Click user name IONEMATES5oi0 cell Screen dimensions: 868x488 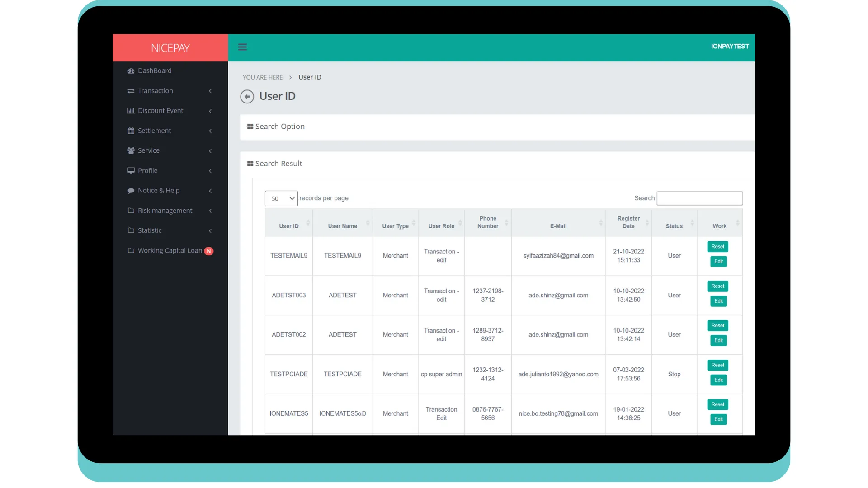(x=343, y=414)
